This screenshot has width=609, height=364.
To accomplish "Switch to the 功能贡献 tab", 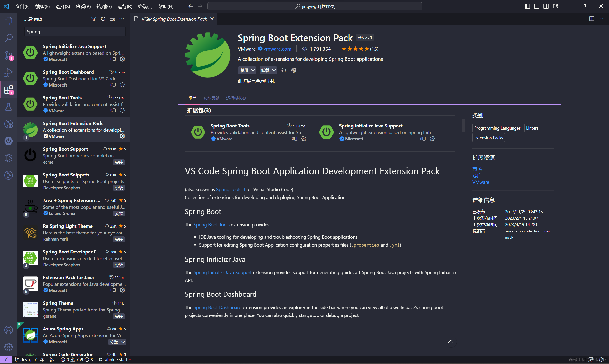I will point(211,98).
